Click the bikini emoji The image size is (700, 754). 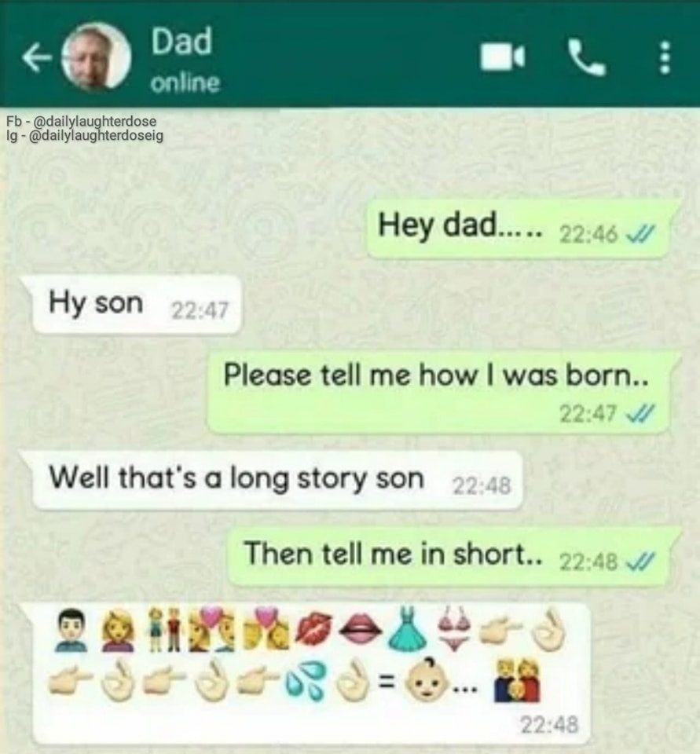tap(453, 629)
